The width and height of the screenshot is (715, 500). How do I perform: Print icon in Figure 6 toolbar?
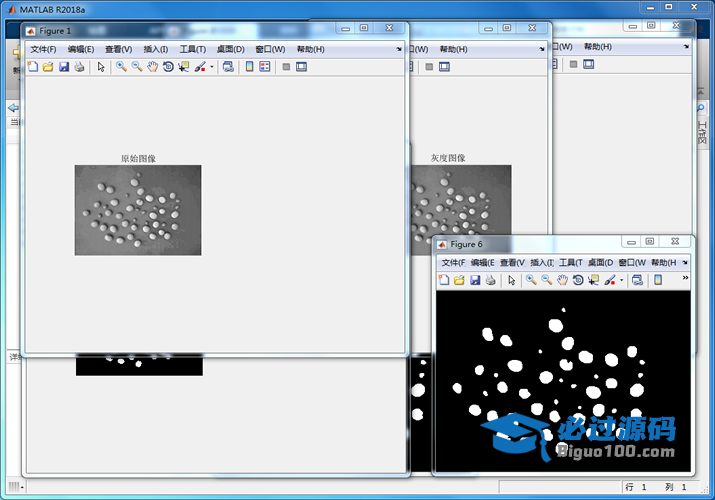(x=491, y=280)
